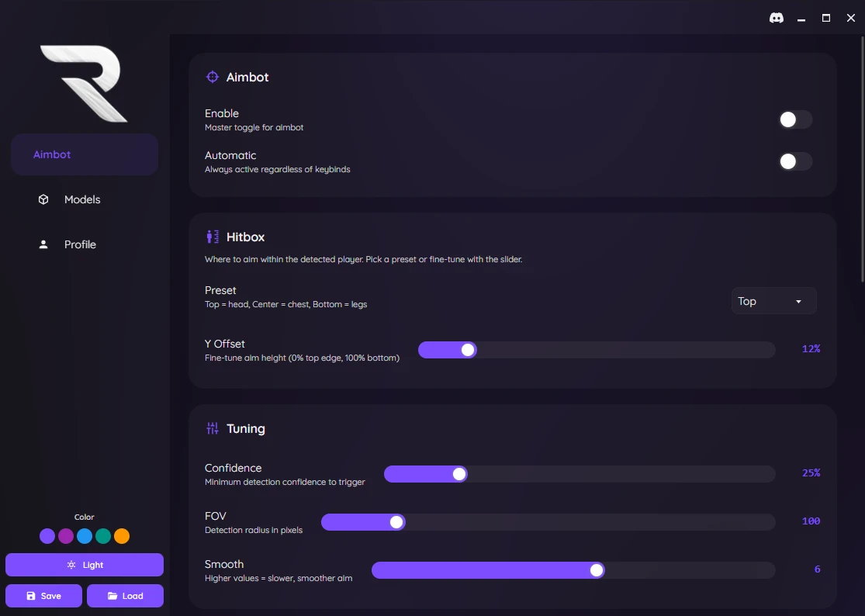865x616 pixels.
Task: Choose the teal accent color swatch
Action: click(x=103, y=536)
